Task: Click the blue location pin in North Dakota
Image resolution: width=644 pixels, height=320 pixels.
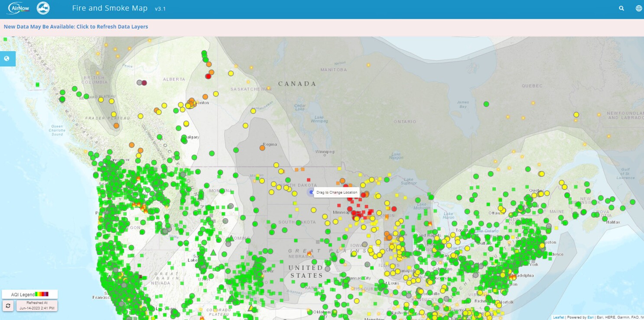Action: [311, 192]
